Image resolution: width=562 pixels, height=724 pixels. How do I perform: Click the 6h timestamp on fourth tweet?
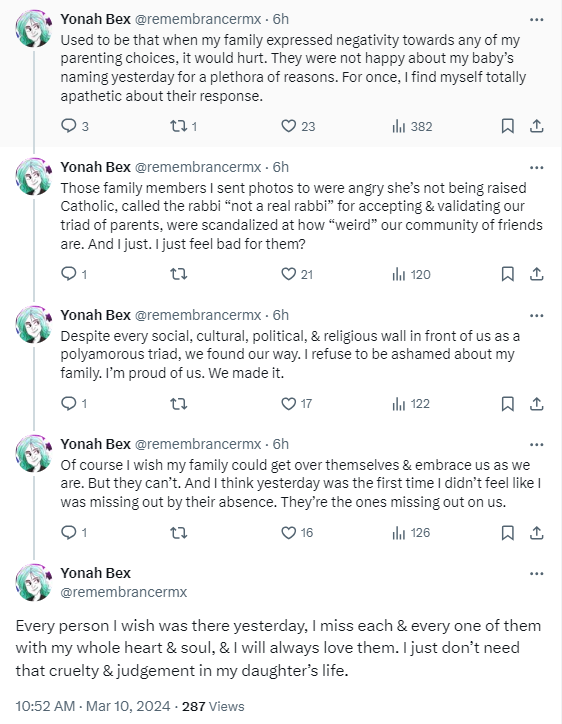click(x=281, y=444)
